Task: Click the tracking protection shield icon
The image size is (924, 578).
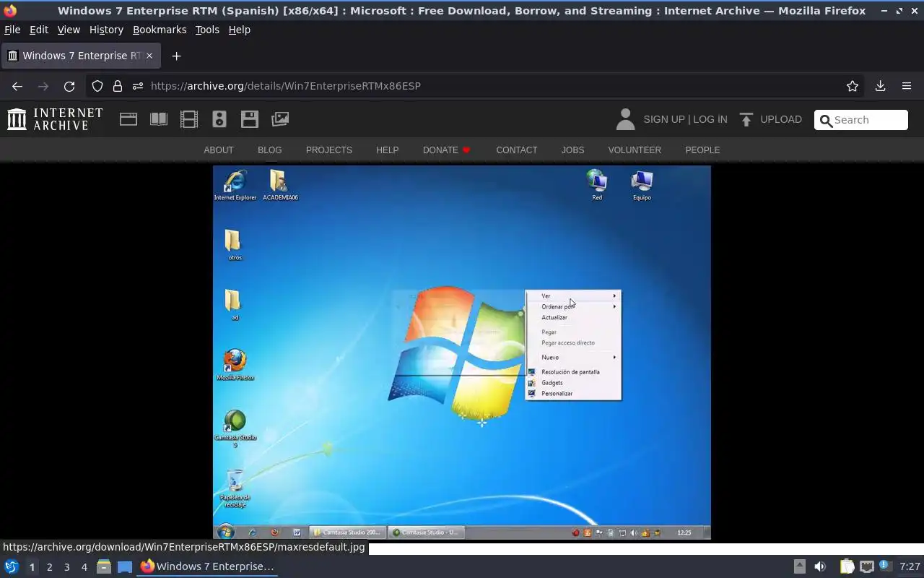Action: pyautogui.click(x=97, y=86)
